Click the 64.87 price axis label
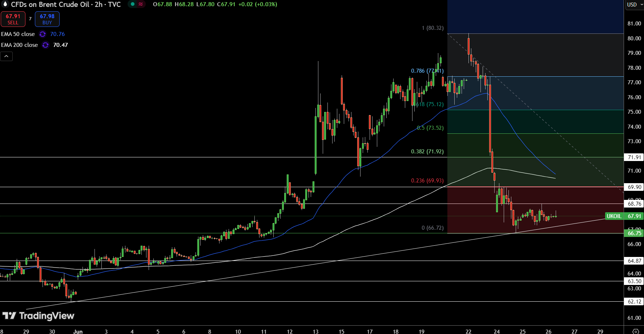 634,261
